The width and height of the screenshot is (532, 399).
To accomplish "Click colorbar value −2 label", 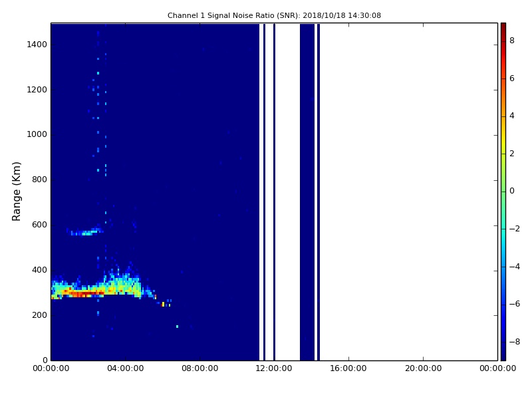I will [515, 229].
